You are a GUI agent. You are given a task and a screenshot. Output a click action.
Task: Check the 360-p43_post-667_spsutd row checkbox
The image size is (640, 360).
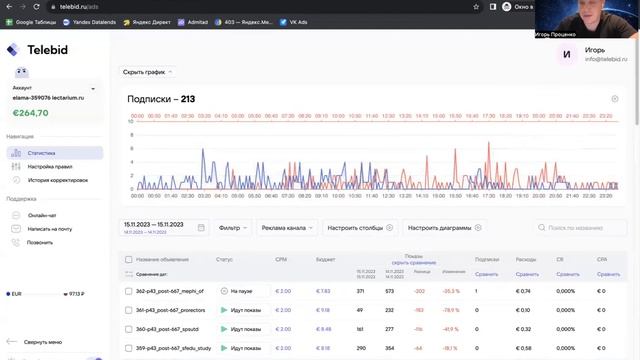point(129,329)
